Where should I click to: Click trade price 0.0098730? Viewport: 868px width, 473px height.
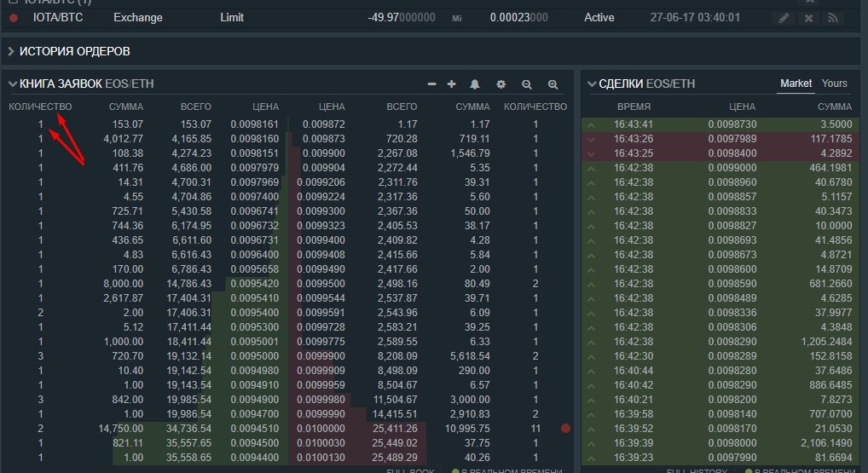(732, 124)
